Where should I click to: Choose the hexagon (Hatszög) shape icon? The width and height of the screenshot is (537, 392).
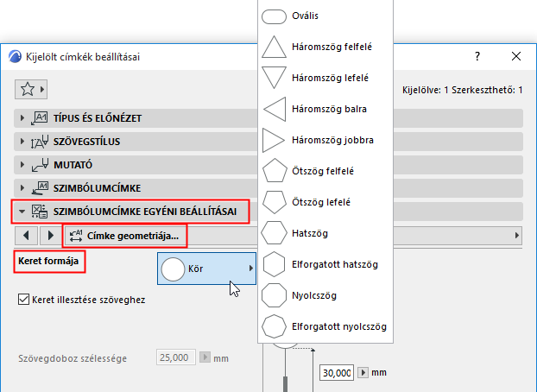click(274, 233)
